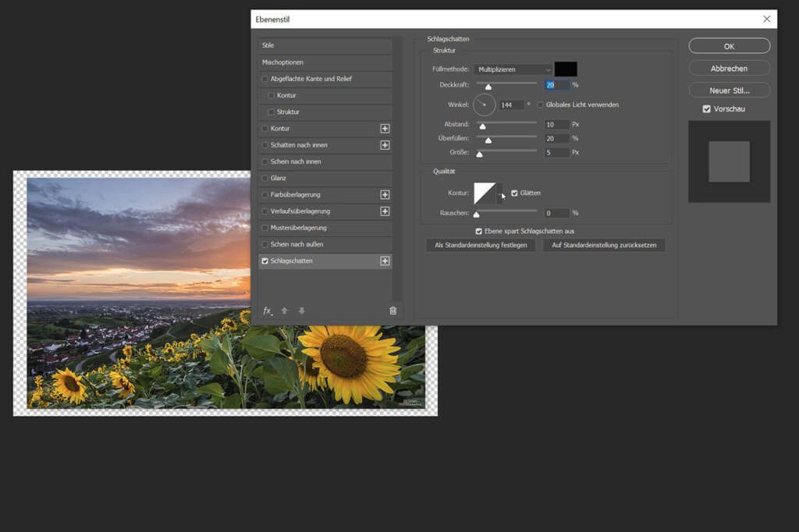The image size is (799, 532).
Task: Click the move effect down arrow
Action: (302, 310)
